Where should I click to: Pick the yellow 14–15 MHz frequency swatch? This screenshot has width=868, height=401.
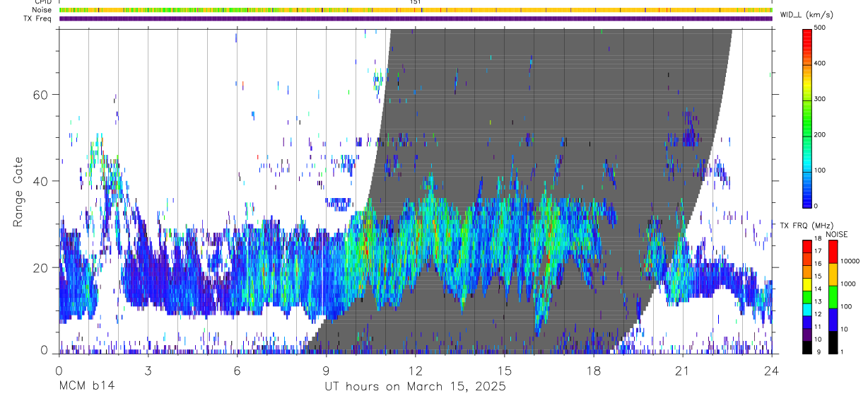pyautogui.click(x=807, y=284)
